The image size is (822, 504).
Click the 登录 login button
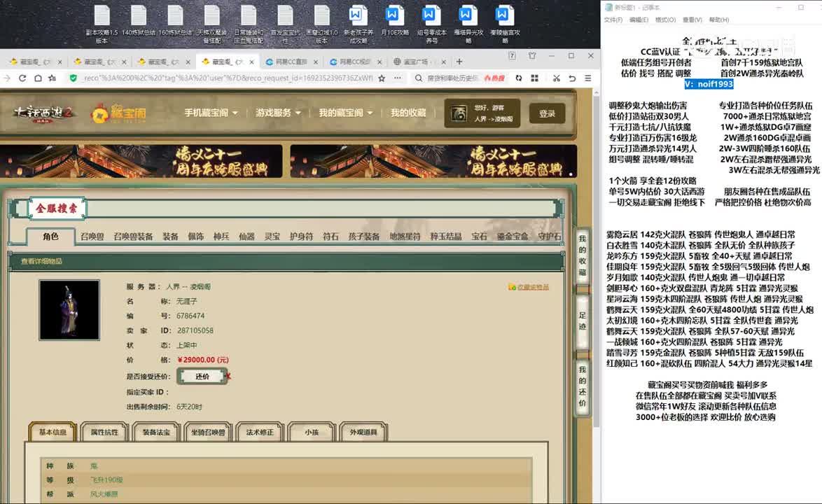coord(547,113)
